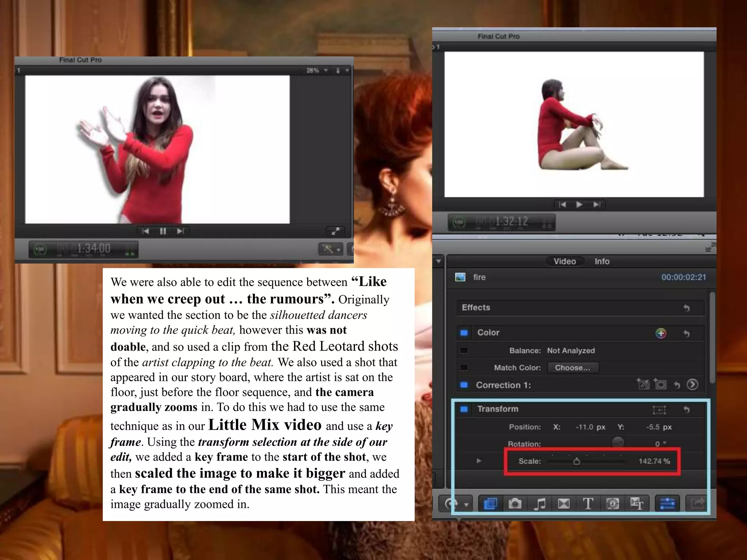The width and height of the screenshot is (747, 560).
Task: Enable the Match Color checkbox
Action: 464,367
